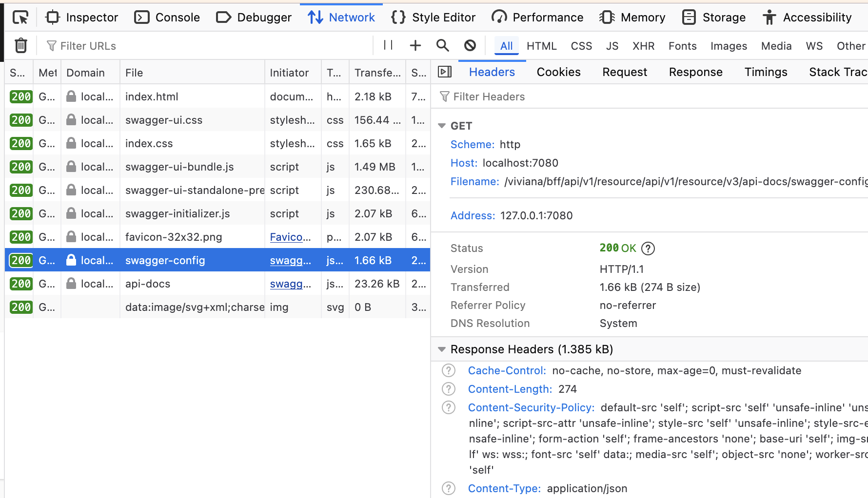Filter requests by Images
Screen dimensions: 868x498
[729, 46]
